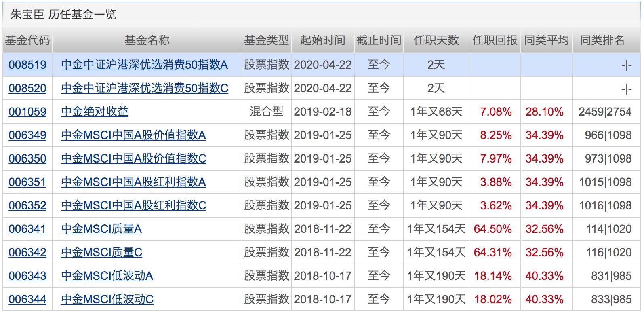The height and width of the screenshot is (321, 644).
Task: Select ranking 1016|1098
Action: [606, 205]
